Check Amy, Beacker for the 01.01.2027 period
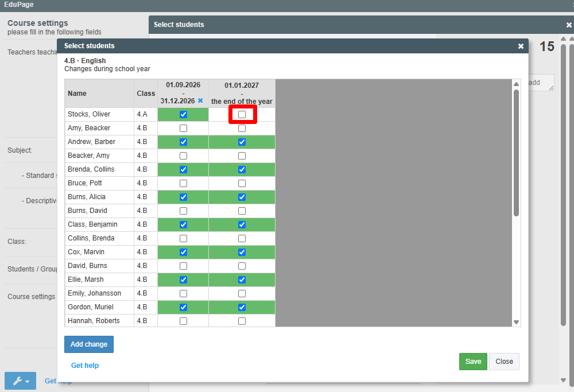This screenshot has width=574, height=392. point(242,129)
